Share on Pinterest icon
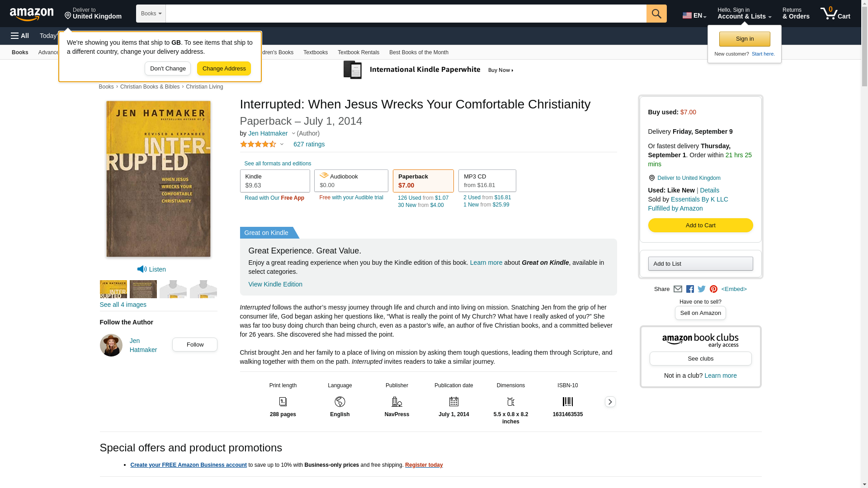Screen dimensions: 868x488 (713, 289)
